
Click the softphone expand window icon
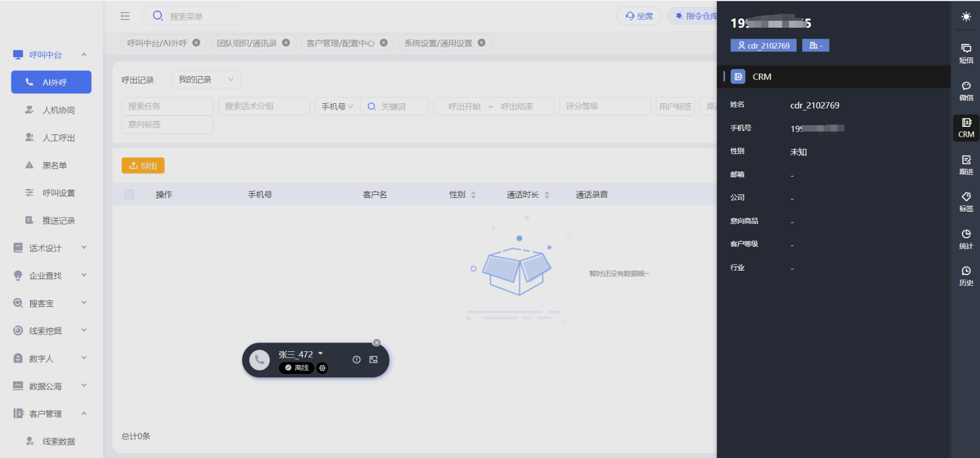click(373, 359)
